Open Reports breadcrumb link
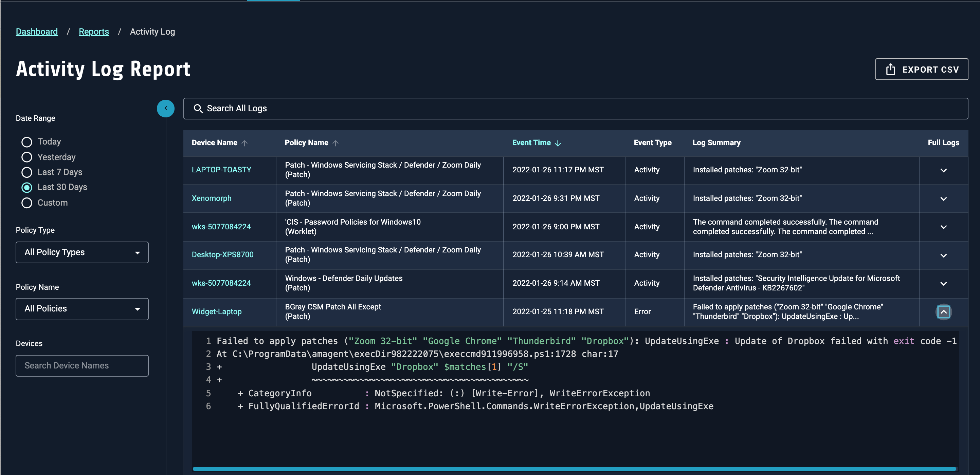This screenshot has width=980, height=475. coord(94,32)
